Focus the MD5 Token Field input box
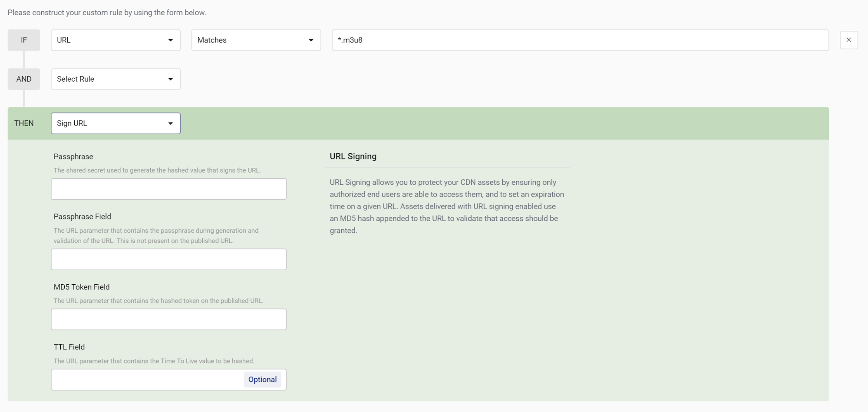This screenshot has width=868, height=412. tap(168, 319)
